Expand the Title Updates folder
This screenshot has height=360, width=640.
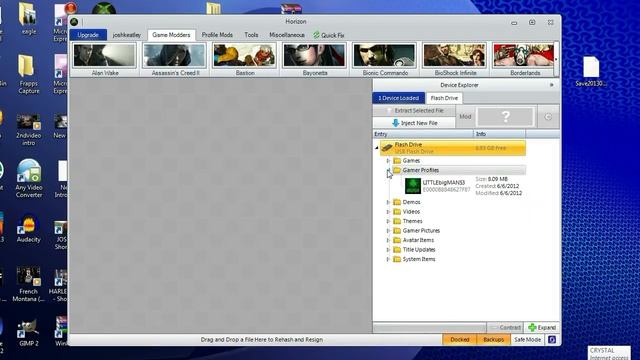[388, 250]
